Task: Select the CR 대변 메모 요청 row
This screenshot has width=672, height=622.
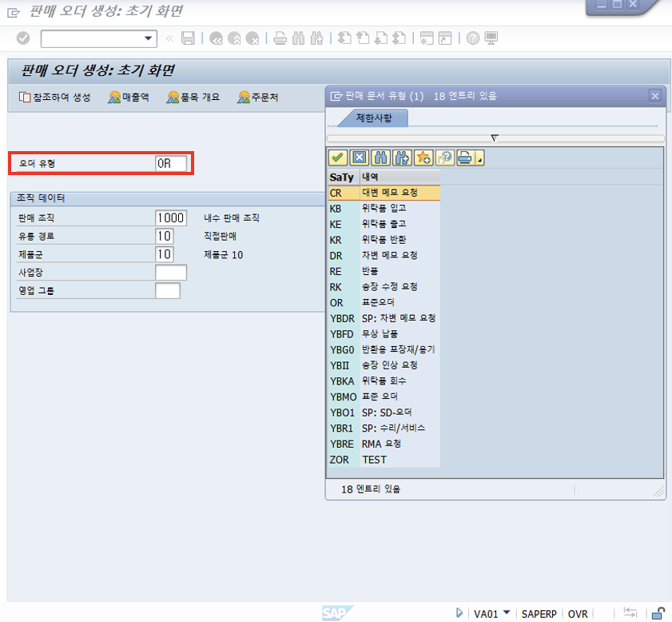Action: tap(384, 193)
